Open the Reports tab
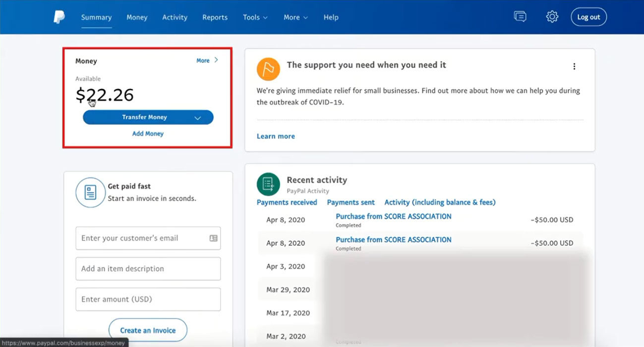The width and height of the screenshot is (644, 347). click(x=214, y=17)
